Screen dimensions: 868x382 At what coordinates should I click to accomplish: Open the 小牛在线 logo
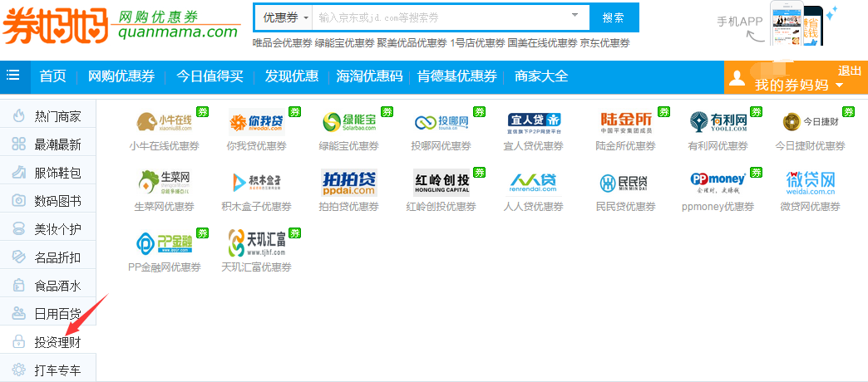(x=165, y=121)
